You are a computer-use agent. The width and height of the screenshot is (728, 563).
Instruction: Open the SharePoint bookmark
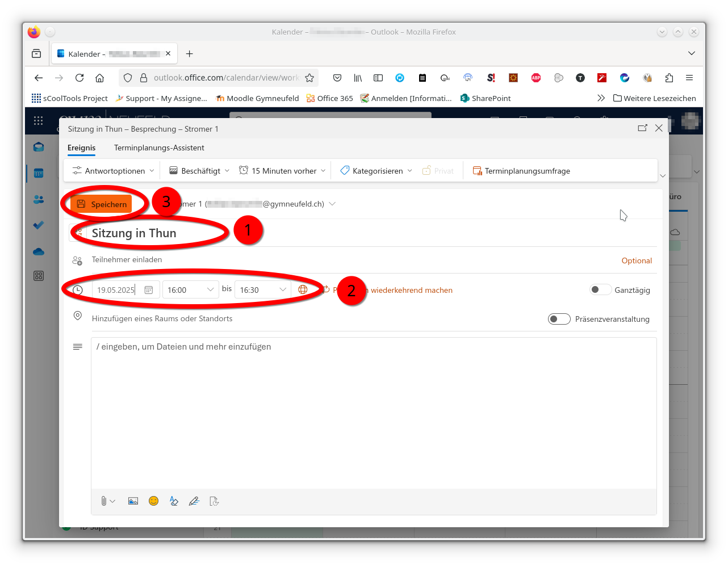pyautogui.click(x=486, y=98)
